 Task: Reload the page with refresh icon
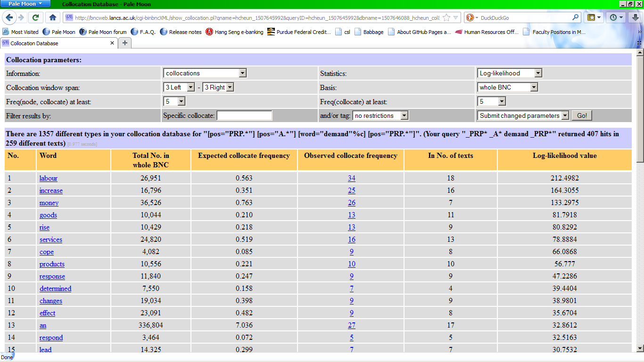tap(35, 18)
